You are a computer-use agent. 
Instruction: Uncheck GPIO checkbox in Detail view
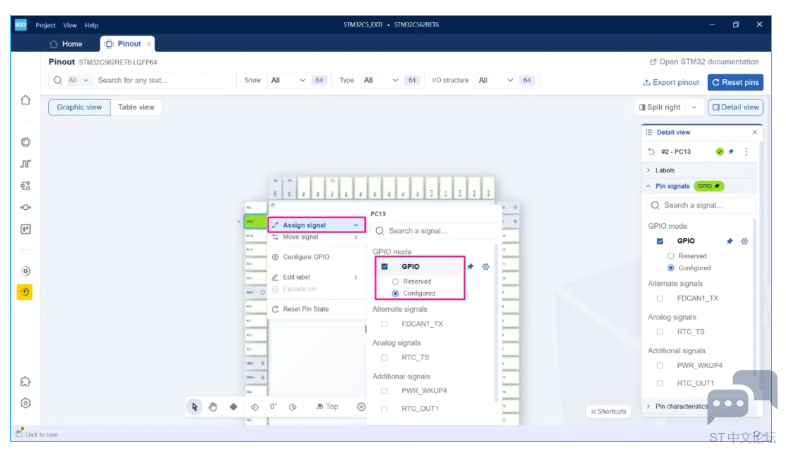(660, 241)
